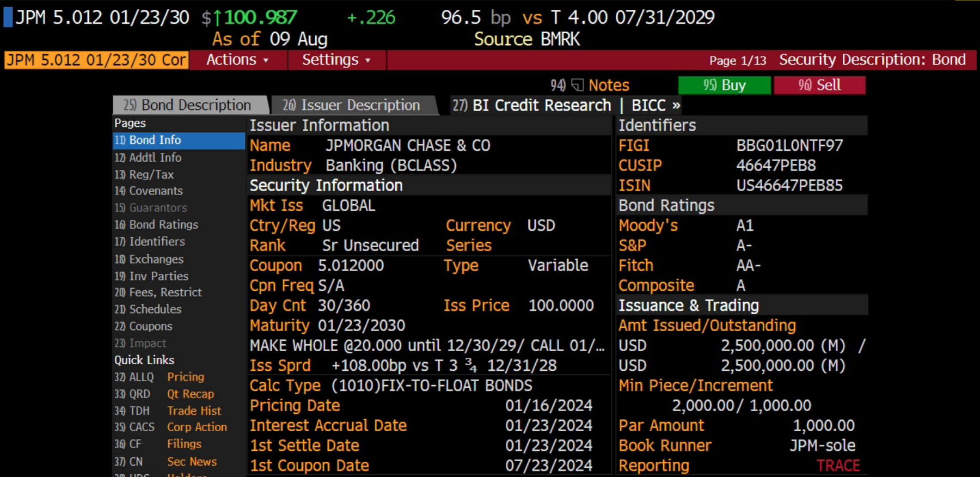Click the Mkt Iss value GLOBAL
The width and height of the screenshot is (980, 477).
348,206
